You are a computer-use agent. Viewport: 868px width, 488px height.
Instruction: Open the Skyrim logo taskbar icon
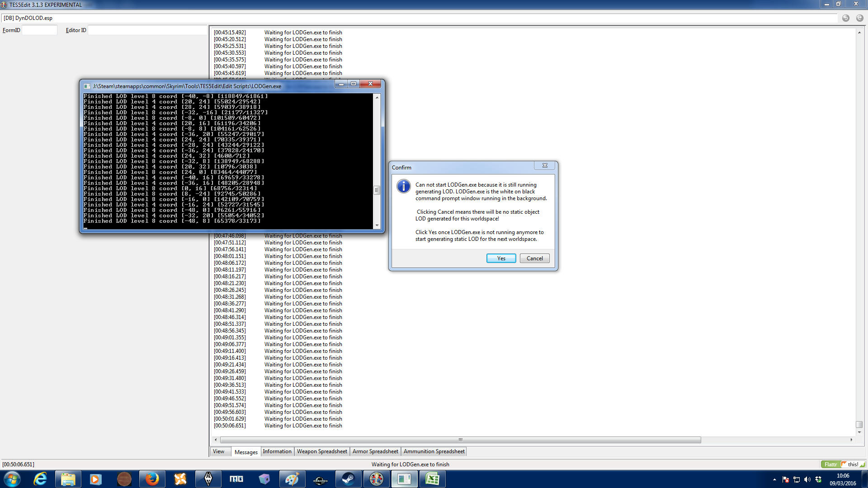pos(208,479)
